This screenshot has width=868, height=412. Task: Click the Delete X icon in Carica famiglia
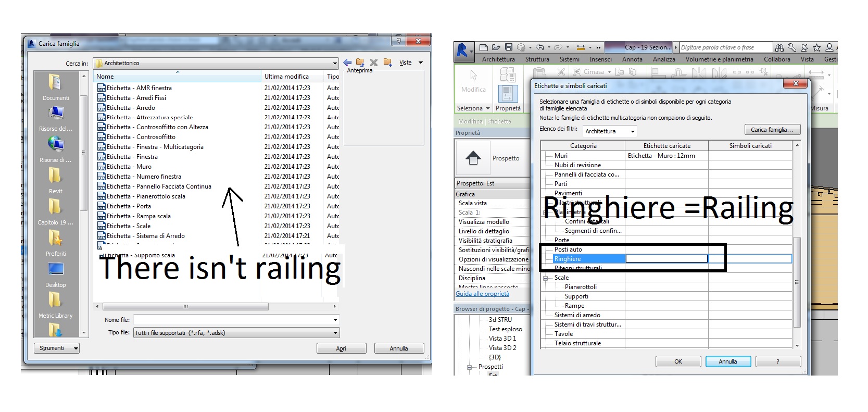(x=374, y=63)
